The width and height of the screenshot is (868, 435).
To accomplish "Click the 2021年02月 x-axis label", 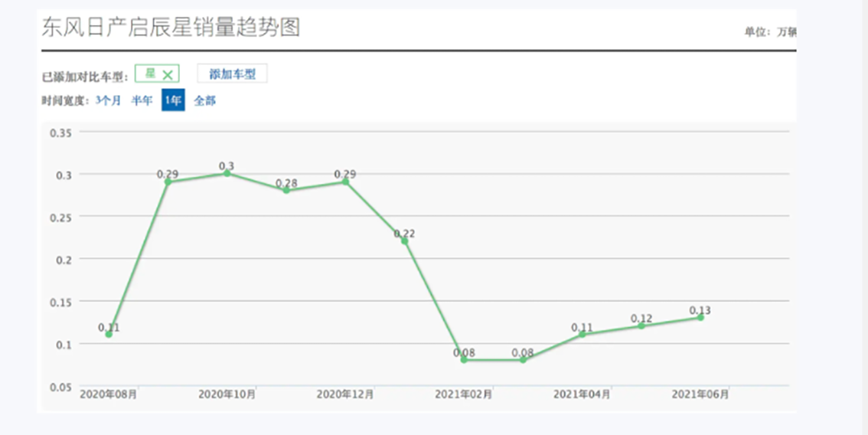I will (x=464, y=394).
